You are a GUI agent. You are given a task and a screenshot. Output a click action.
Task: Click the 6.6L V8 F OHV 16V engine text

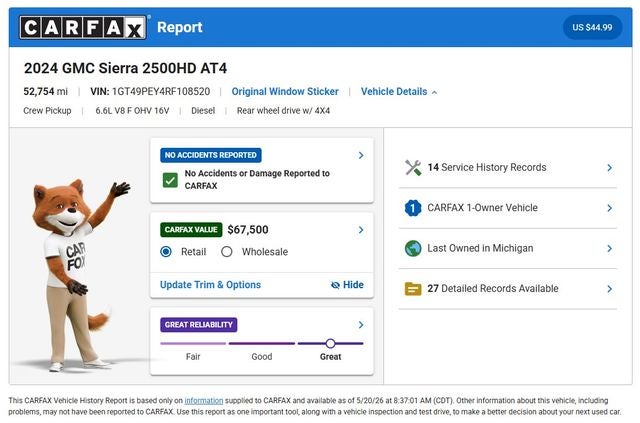pyautogui.click(x=132, y=111)
